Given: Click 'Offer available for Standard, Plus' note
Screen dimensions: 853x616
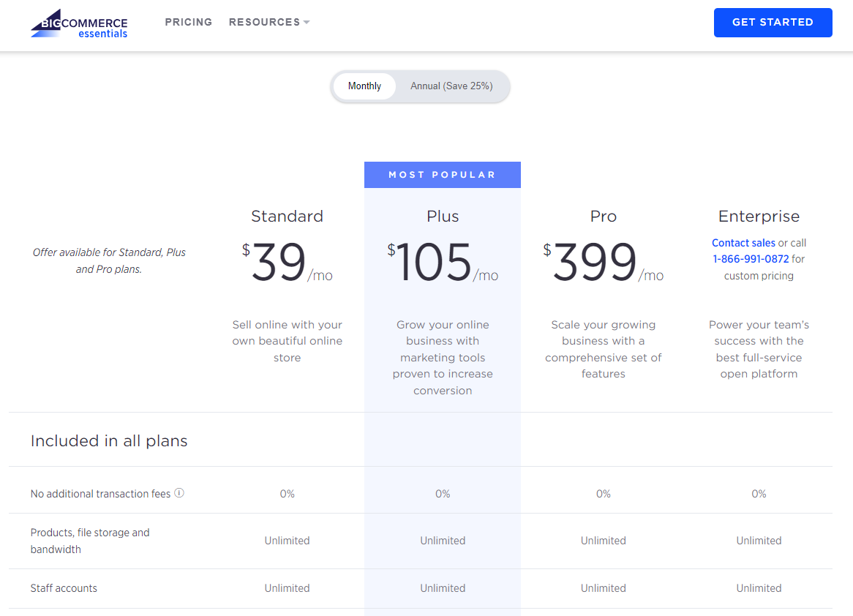Looking at the screenshot, I should pyautogui.click(x=109, y=260).
